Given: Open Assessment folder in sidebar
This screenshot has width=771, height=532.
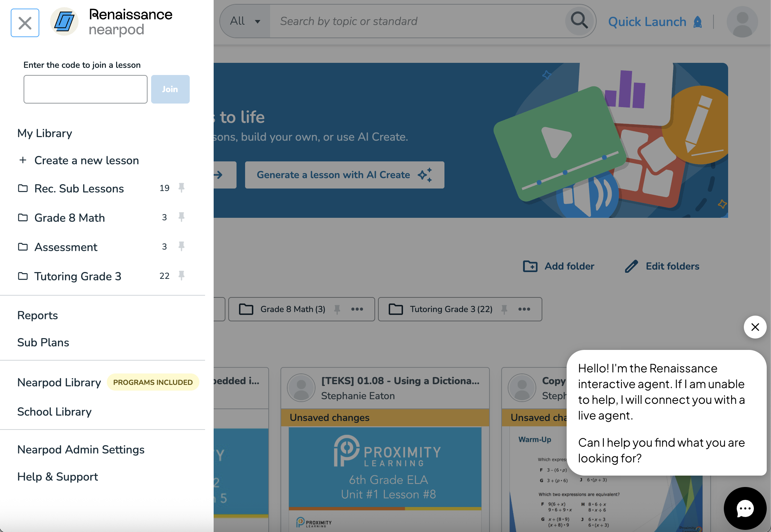Looking at the screenshot, I should pos(66,247).
